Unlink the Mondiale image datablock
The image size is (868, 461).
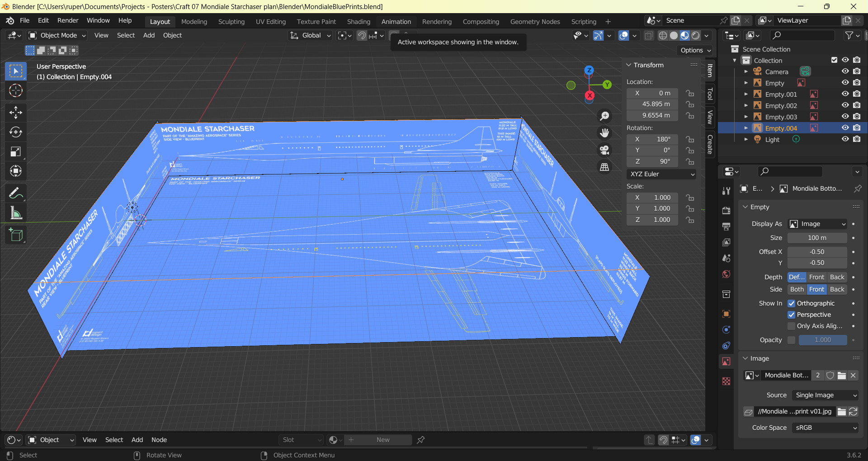coord(853,375)
